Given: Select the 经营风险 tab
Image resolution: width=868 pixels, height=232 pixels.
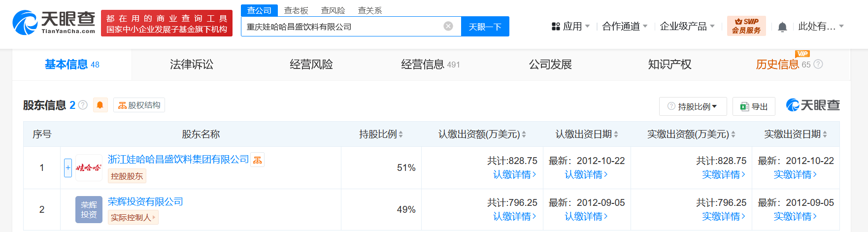Looking at the screenshot, I should tap(311, 64).
